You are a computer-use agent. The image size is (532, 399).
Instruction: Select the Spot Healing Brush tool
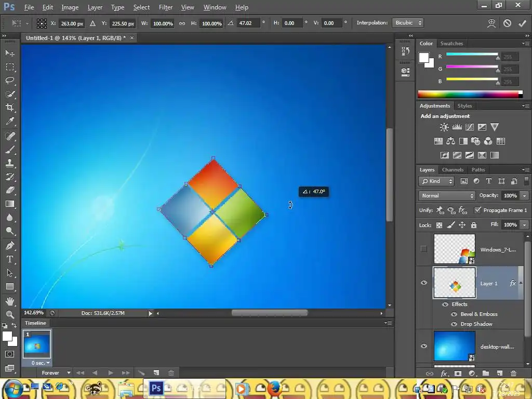pyautogui.click(x=10, y=136)
